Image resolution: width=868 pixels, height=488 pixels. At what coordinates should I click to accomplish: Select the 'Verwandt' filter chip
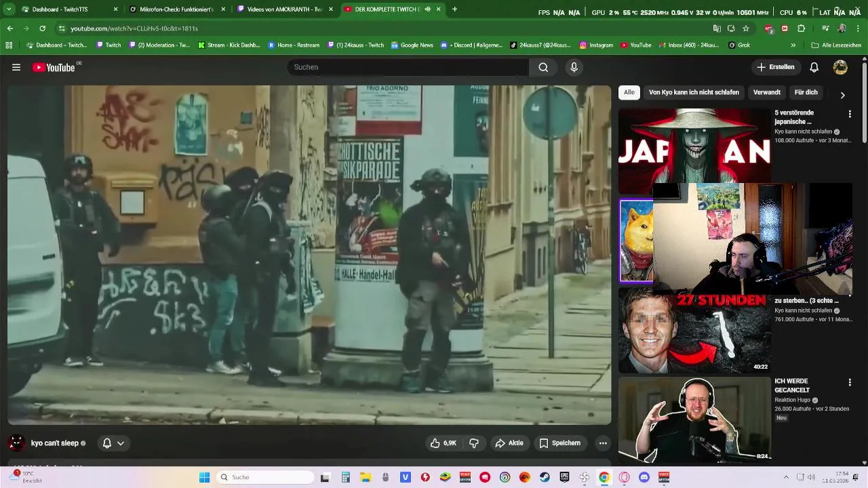point(767,92)
